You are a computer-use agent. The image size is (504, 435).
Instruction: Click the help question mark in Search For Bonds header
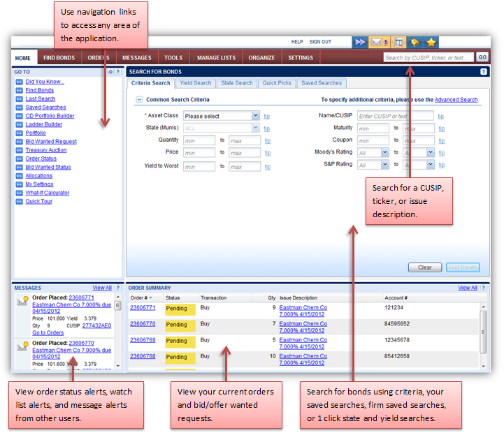[484, 72]
